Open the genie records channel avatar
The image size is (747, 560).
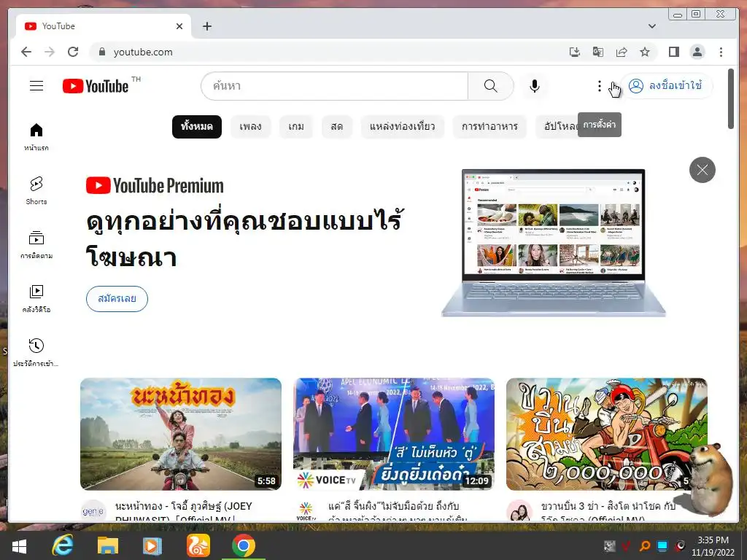click(93, 511)
